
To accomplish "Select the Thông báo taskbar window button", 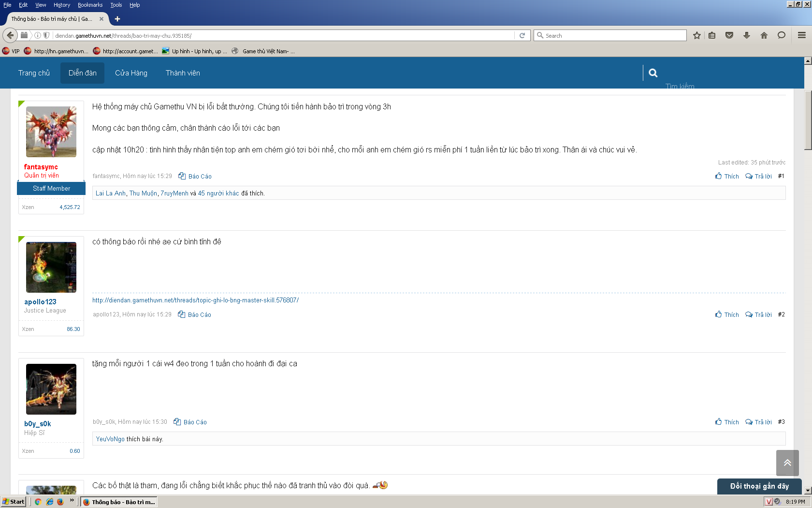I will [119, 502].
